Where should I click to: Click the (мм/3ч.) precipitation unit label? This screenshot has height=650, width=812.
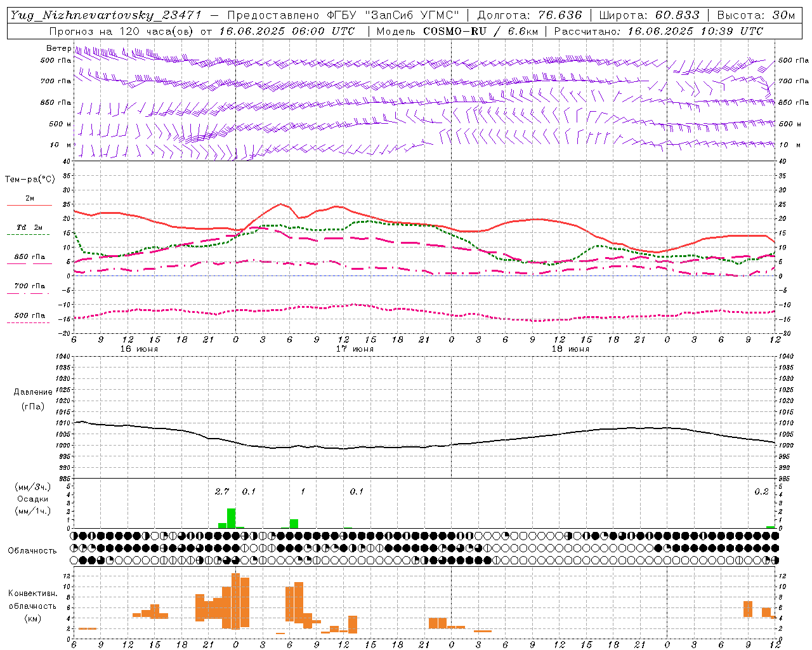click(33, 487)
